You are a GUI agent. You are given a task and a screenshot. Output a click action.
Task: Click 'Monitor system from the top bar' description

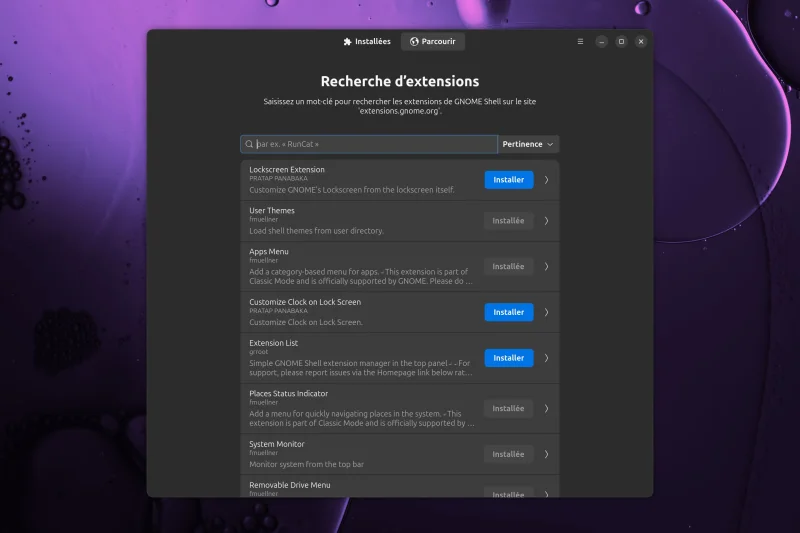(307, 464)
